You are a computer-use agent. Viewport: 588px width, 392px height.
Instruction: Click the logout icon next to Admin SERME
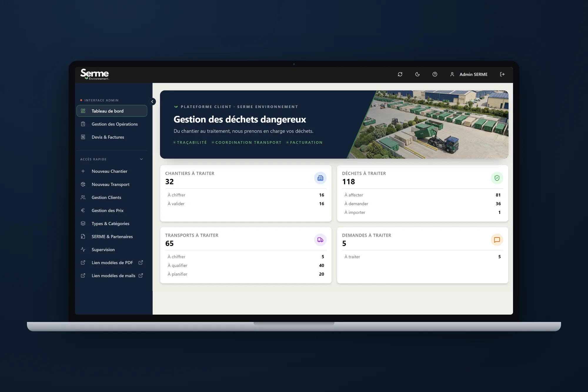(502, 74)
